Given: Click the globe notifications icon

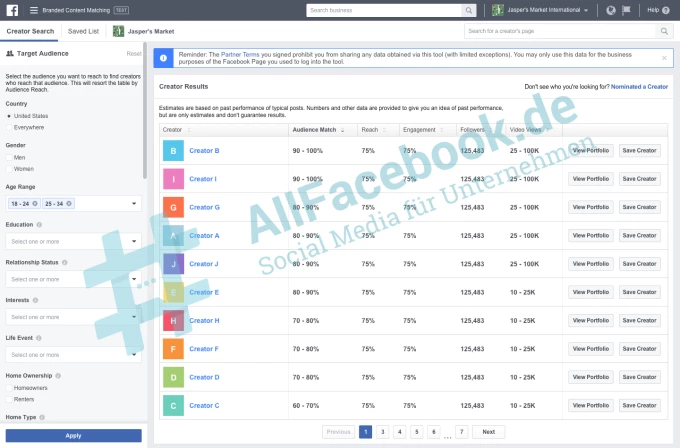Looking at the screenshot, I should [x=611, y=10].
